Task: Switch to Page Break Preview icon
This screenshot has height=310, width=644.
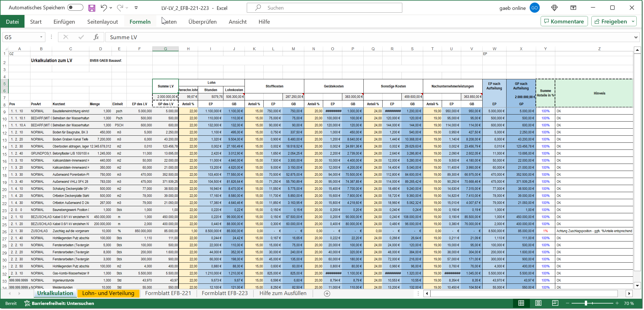Action: (555, 303)
